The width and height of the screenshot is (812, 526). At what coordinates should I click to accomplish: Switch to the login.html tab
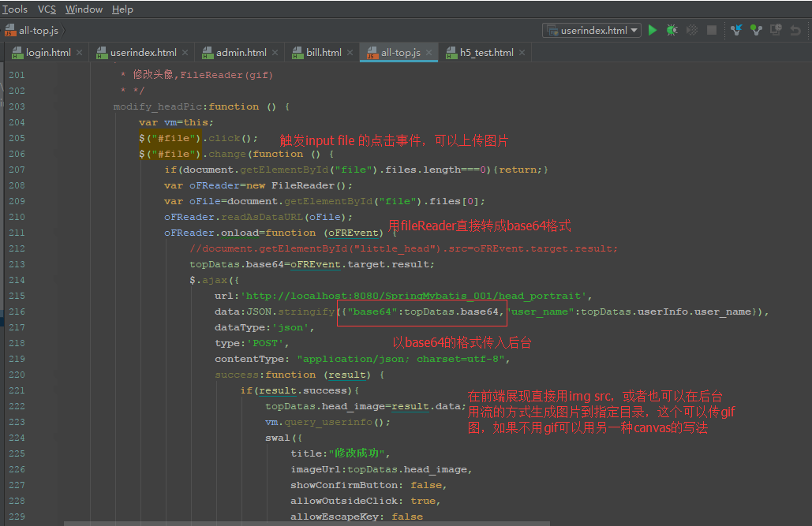tap(47, 53)
